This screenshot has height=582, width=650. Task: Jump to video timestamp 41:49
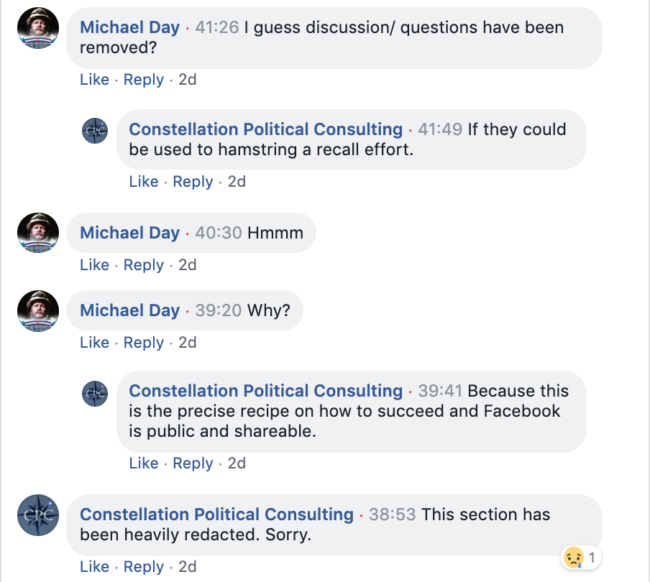442,130
